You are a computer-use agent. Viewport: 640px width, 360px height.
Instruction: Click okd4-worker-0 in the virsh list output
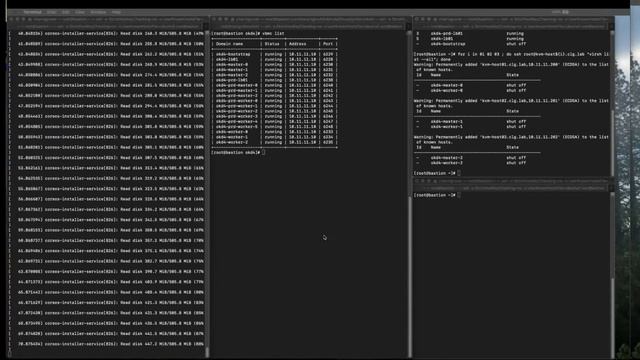tap(447, 91)
